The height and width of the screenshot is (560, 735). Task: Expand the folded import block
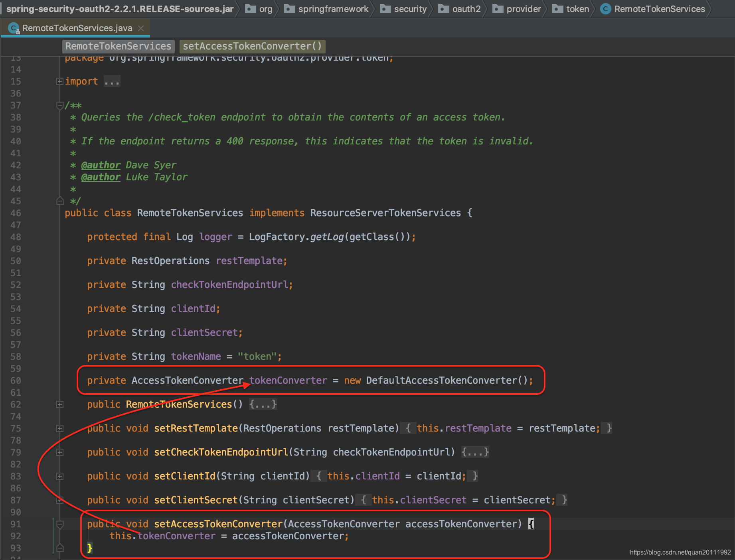click(x=60, y=81)
